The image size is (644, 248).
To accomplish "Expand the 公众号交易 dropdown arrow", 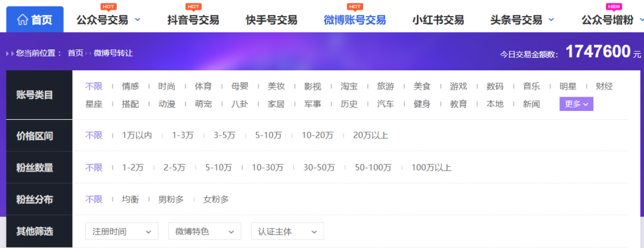I will coord(138,20).
